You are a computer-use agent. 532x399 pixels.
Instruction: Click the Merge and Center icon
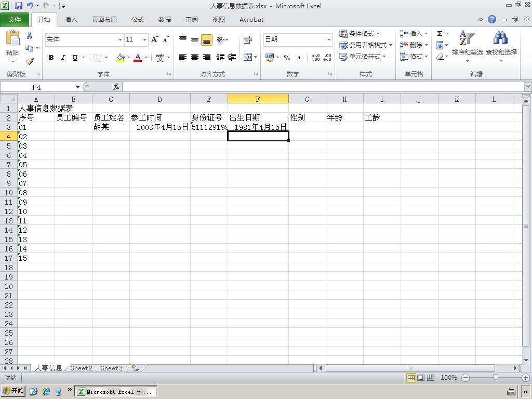pyautogui.click(x=248, y=57)
